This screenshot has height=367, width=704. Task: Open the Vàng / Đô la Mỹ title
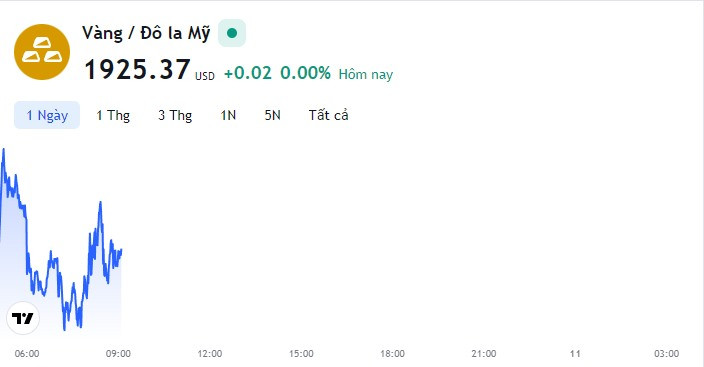[x=146, y=33]
